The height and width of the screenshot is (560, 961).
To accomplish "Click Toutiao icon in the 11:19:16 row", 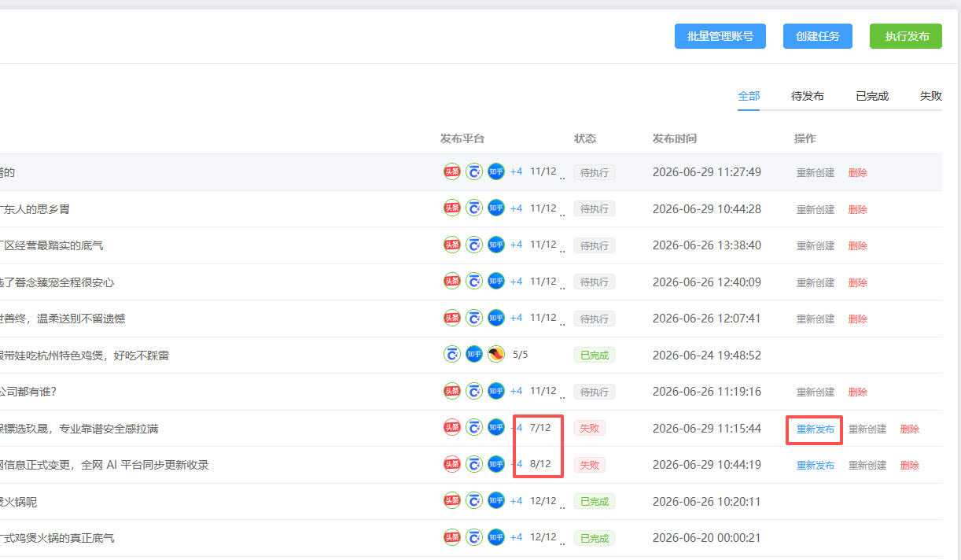I will point(452,391).
